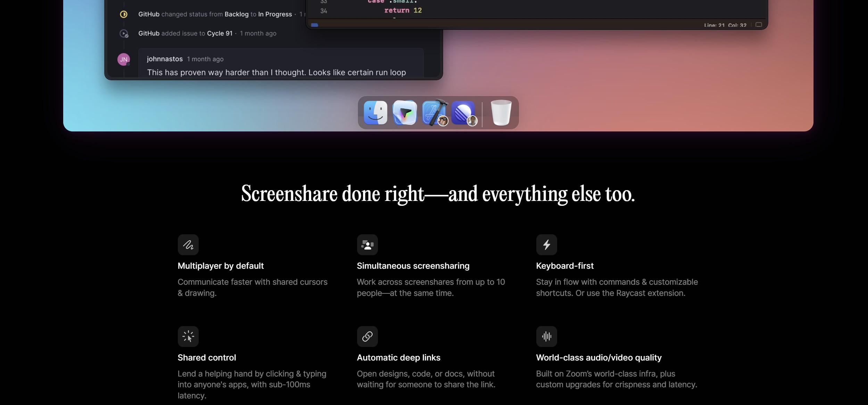This screenshot has width=868, height=405.
Task: Click the audio waveform quality icon
Action: point(546,336)
